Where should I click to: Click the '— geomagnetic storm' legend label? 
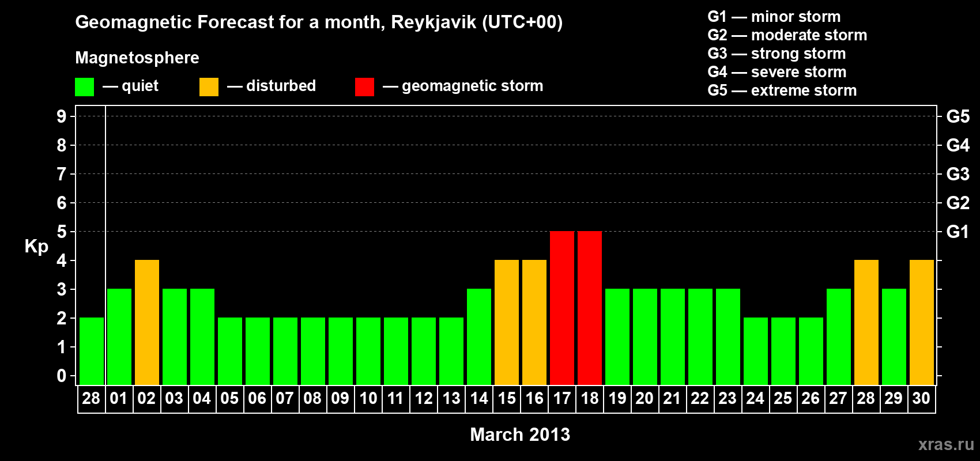coord(463,86)
